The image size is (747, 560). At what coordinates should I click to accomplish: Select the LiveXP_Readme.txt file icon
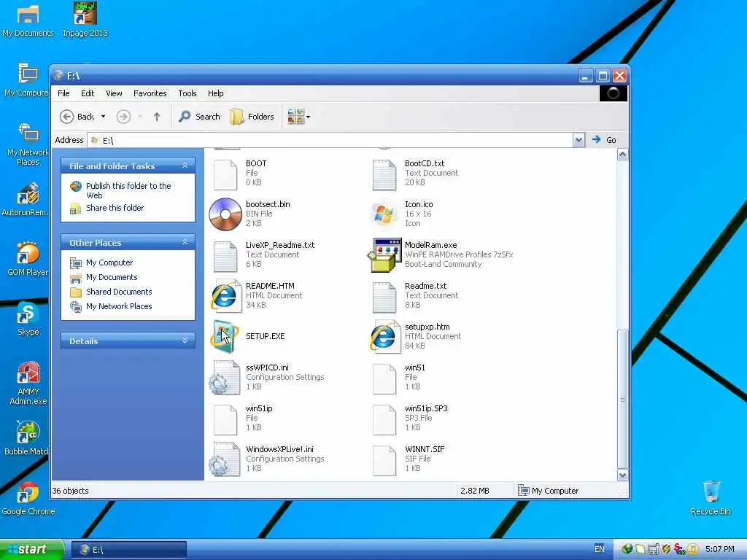225,256
